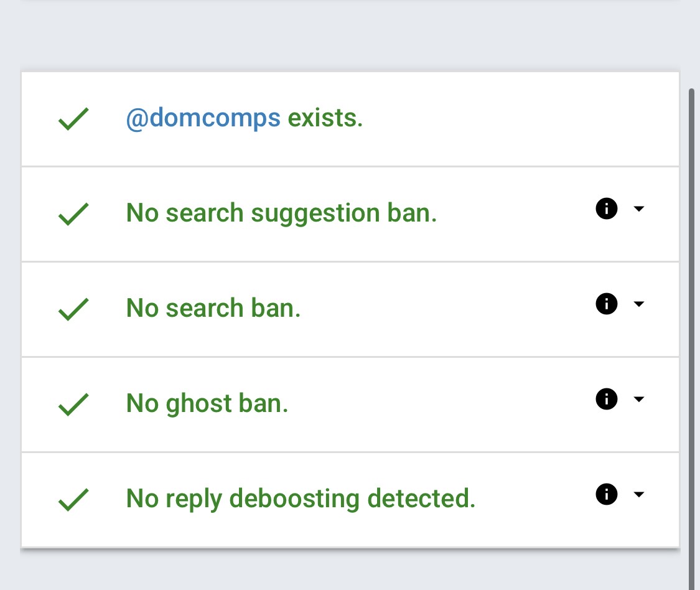
Task: Open info icon for search suggestion ban
Action: (x=606, y=208)
